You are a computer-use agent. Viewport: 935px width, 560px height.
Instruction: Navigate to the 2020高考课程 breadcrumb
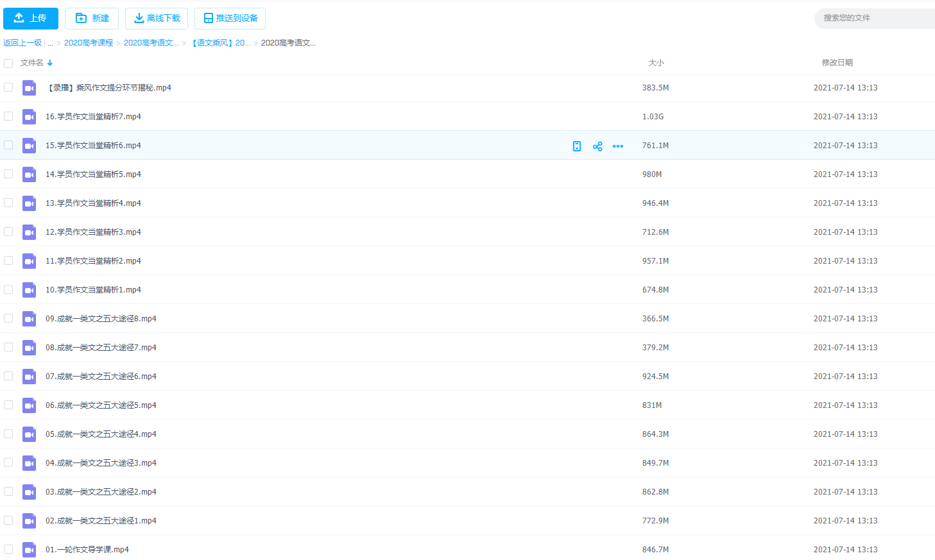click(x=89, y=43)
